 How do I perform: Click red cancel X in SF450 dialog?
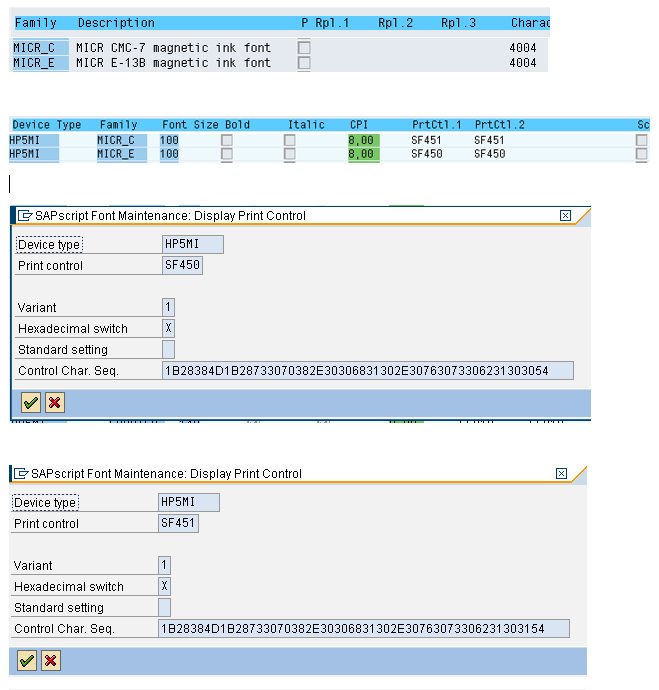[x=54, y=402]
